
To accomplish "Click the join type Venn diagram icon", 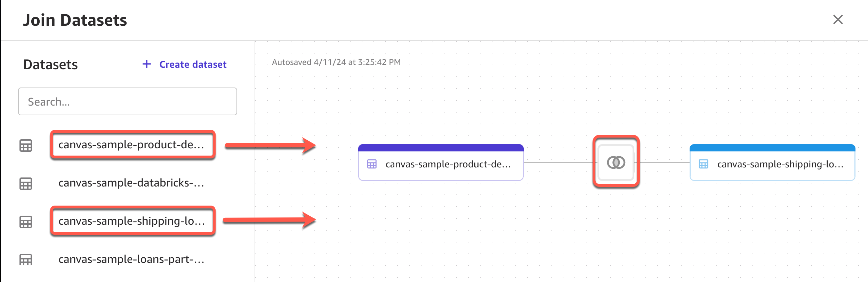I will pos(616,162).
